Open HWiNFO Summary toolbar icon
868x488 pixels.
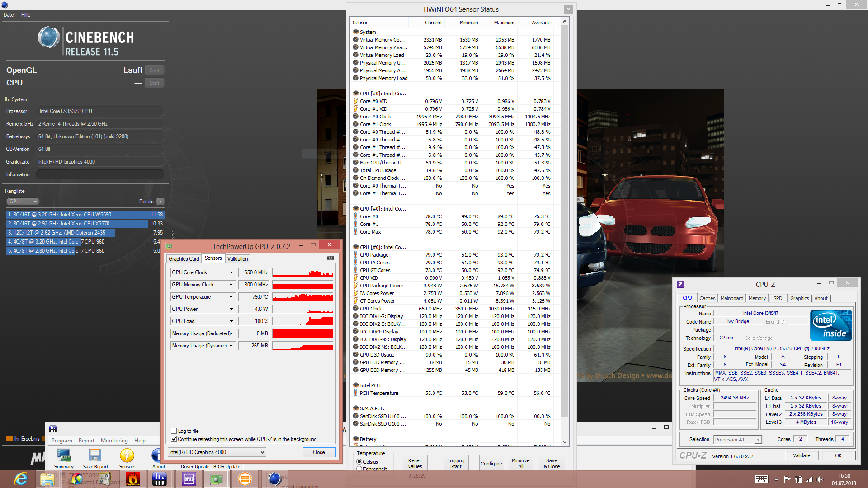(x=64, y=455)
